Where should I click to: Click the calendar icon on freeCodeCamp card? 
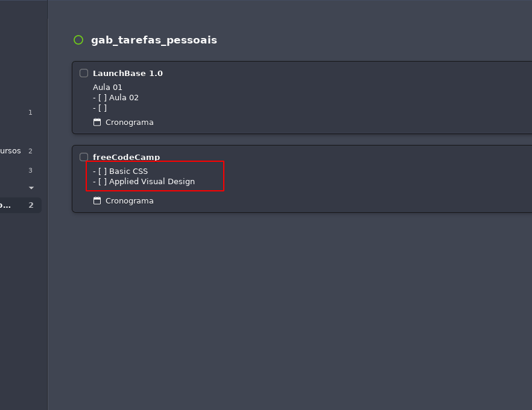click(x=97, y=200)
